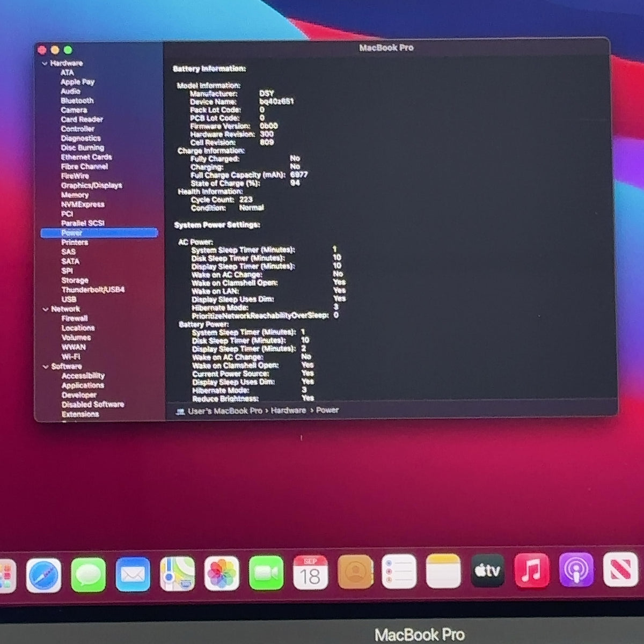
Task: Select ATA in sidebar
Action: click(67, 72)
